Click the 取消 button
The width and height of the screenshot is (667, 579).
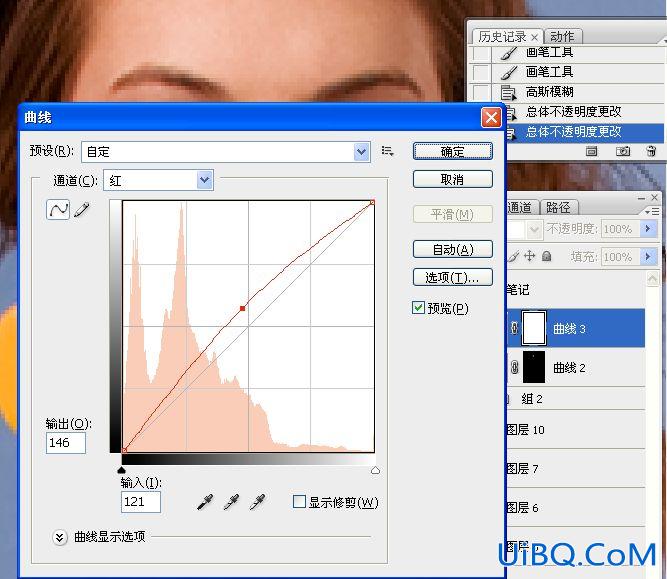click(x=453, y=180)
